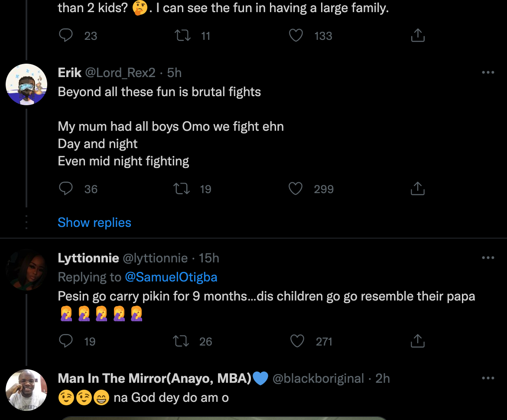
Task: Share Erik's brutal fights tweet
Action: (417, 189)
